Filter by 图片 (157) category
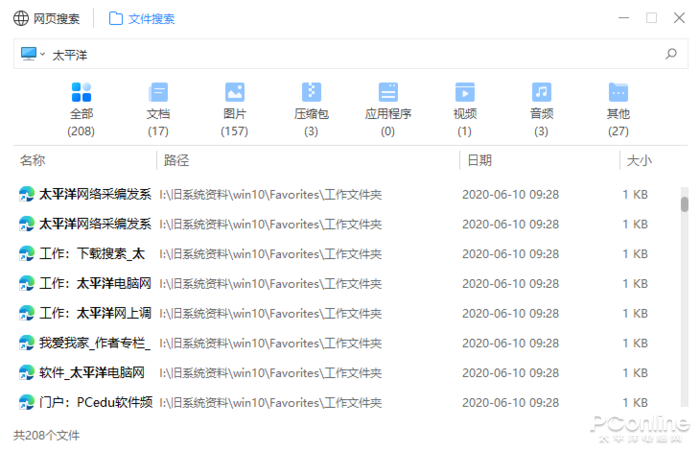700x451 pixels. pos(235,109)
